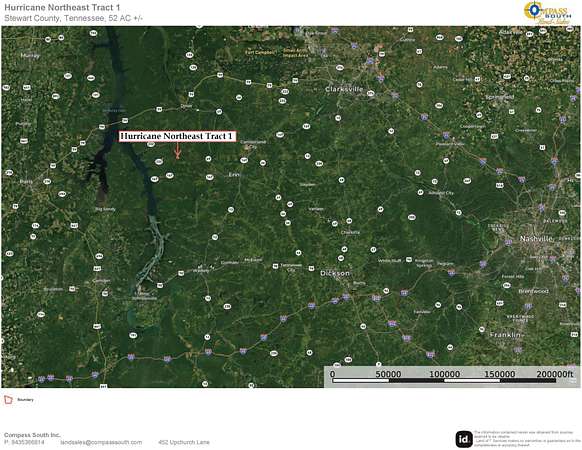Click the Compass South Inc. company name

click(x=32, y=435)
